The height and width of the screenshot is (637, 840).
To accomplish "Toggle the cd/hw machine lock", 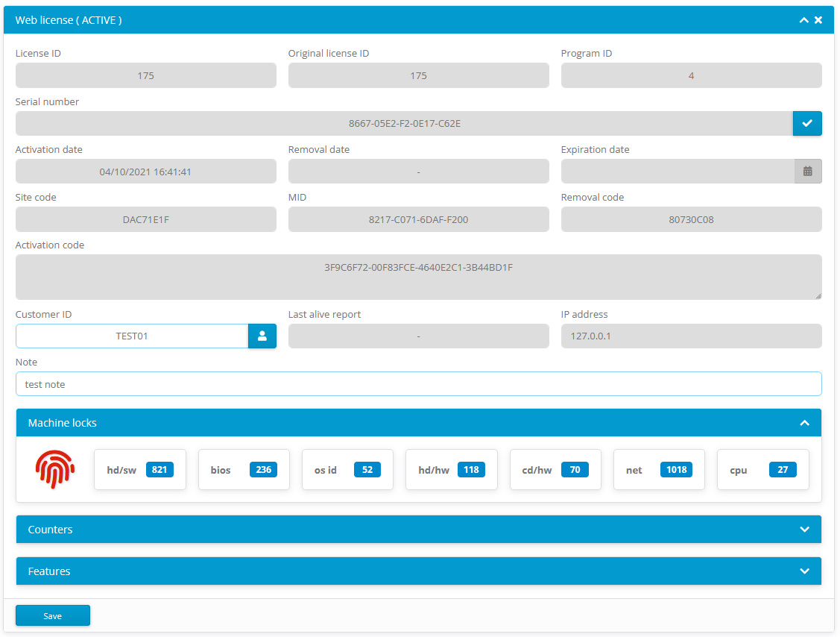I will click(x=555, y=470).
